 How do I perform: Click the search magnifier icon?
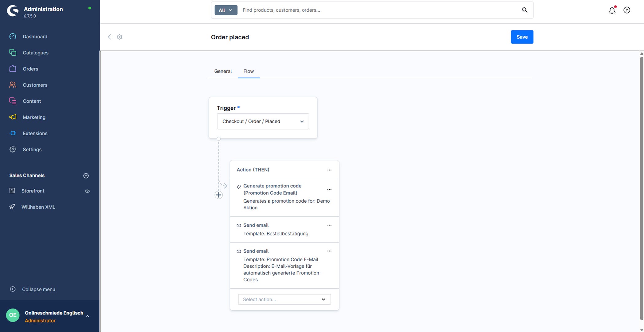point(525,10)
